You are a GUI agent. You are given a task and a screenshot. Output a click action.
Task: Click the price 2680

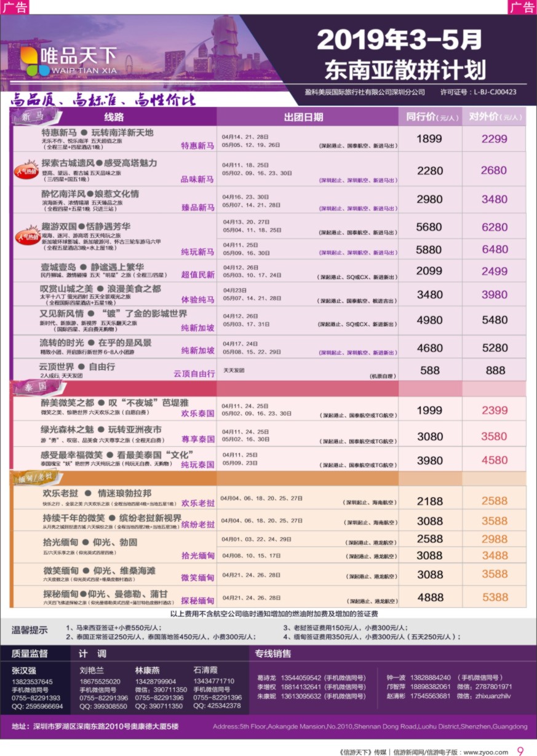pyautogui.click(x=495, y=170)
